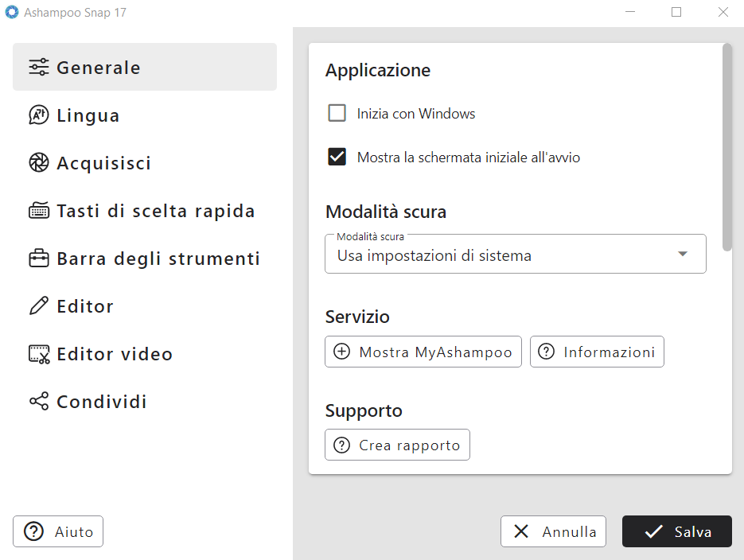The height and width of the screenshot is (560, 744).
Task: Click the plus circle icon on Mostra MyAshampoo
Action: click(341, 352)
